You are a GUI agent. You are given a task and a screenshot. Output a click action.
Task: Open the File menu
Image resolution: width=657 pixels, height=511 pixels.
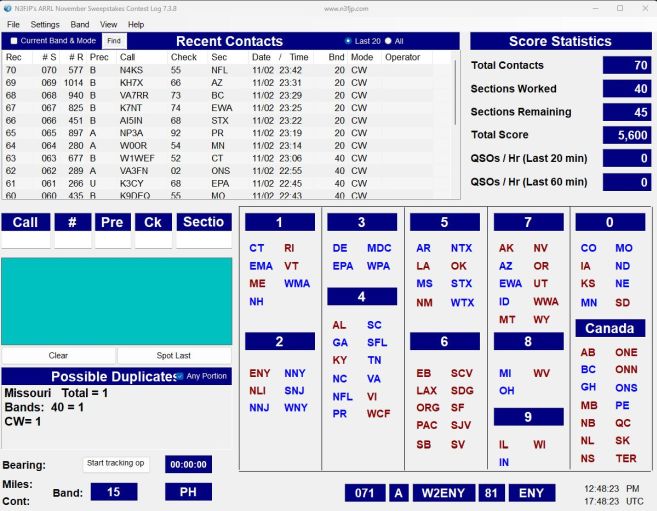click(x=14, y=24)
